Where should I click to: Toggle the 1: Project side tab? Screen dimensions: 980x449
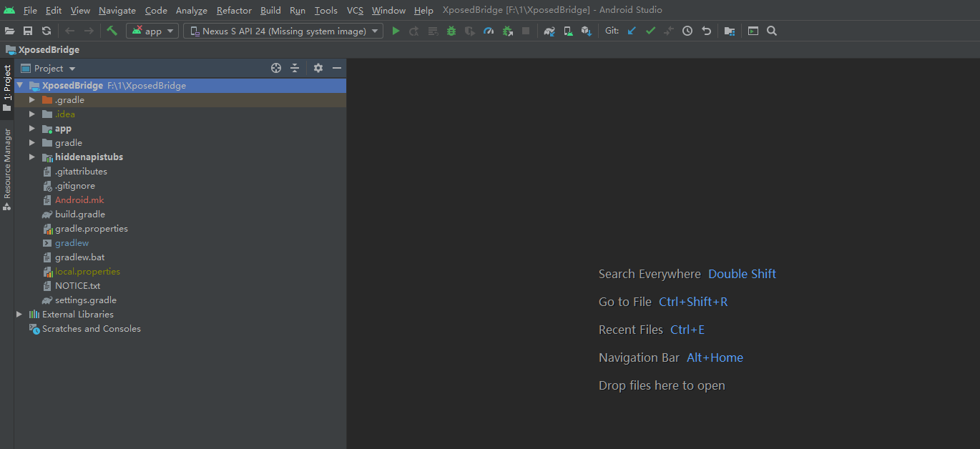pyautogui.click(x=7, y=88)
